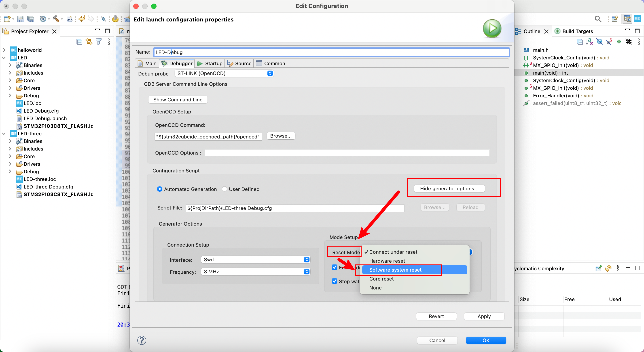Open dropdown arrow next to Build hammer

pyautogui.click(x=62, y=19)
